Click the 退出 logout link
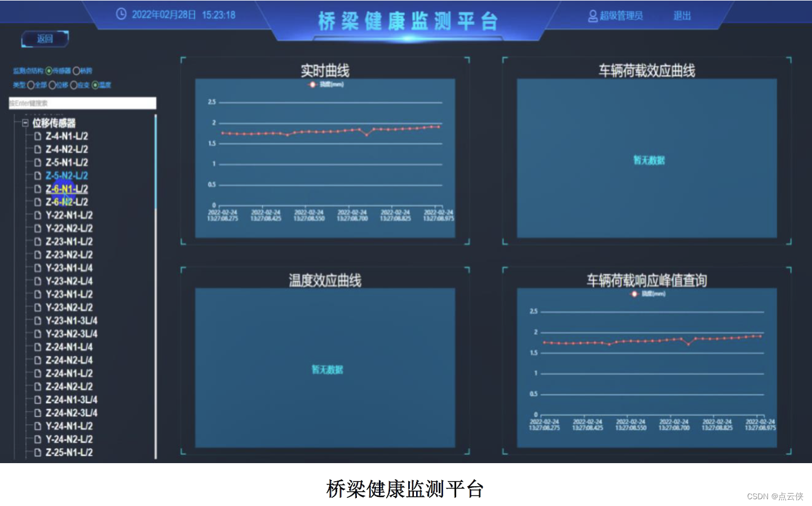This screenshot has height=506, width=812. (682, 16)
